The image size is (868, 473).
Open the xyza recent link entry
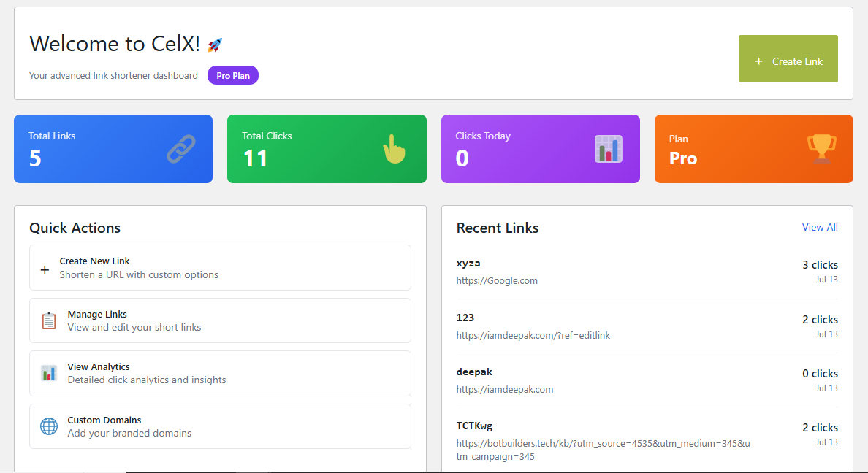coord(468,264)
